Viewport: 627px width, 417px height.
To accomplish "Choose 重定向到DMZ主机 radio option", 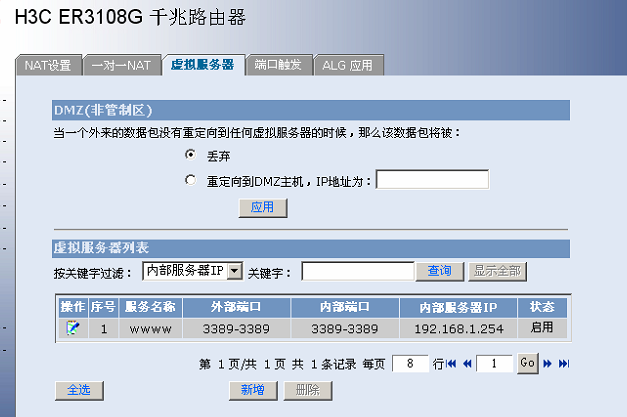I will (190, 180).
